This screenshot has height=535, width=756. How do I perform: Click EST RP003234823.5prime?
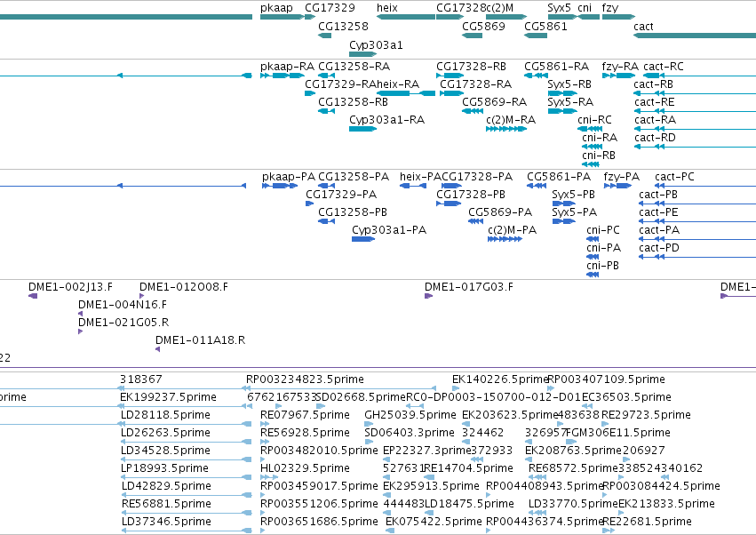pos(305,379)
